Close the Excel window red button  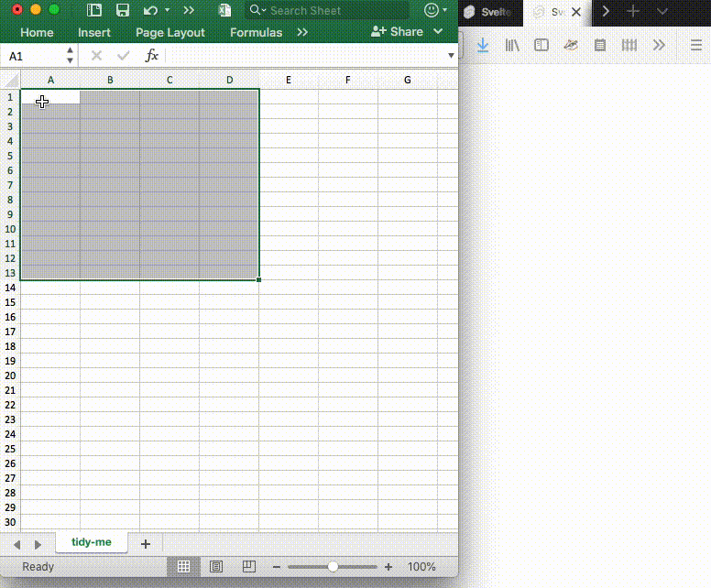pyautogui.click(x=17, y=9)
